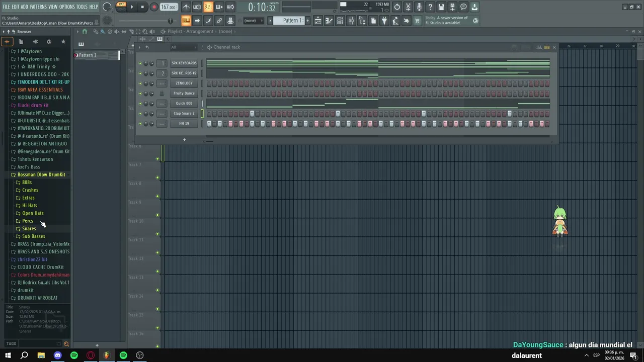Open audio editor scissors icon
The image size is (644, 362).
coord(409,7)
